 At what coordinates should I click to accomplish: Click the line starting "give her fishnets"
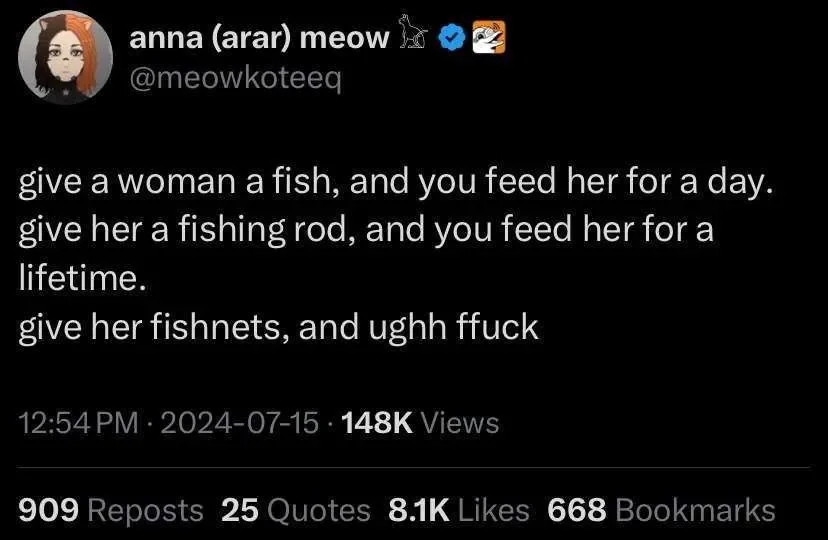click(x=279, y=327)
